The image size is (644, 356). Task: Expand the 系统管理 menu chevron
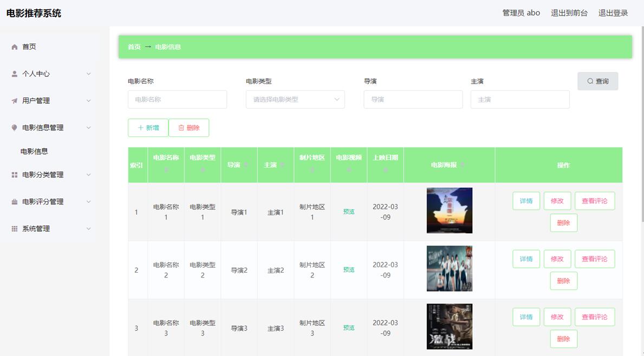click(x=89, y=229)
